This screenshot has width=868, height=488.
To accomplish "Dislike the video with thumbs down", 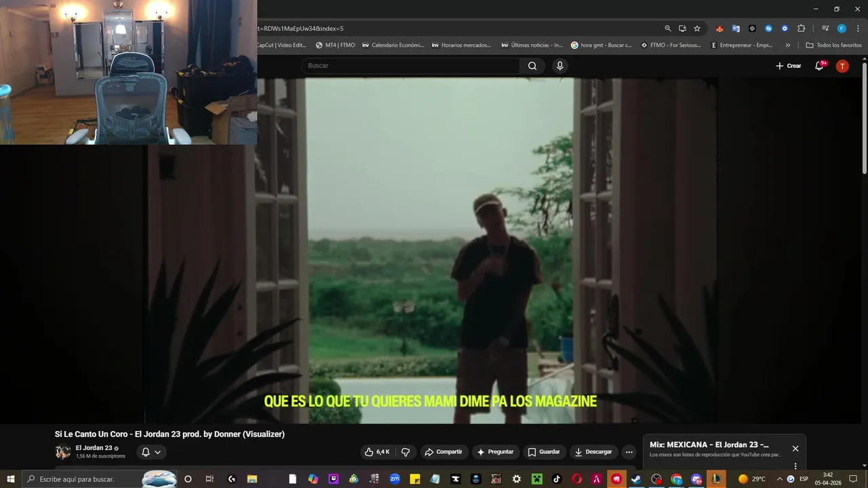I will pyautogui.click(x=406, y=452).
